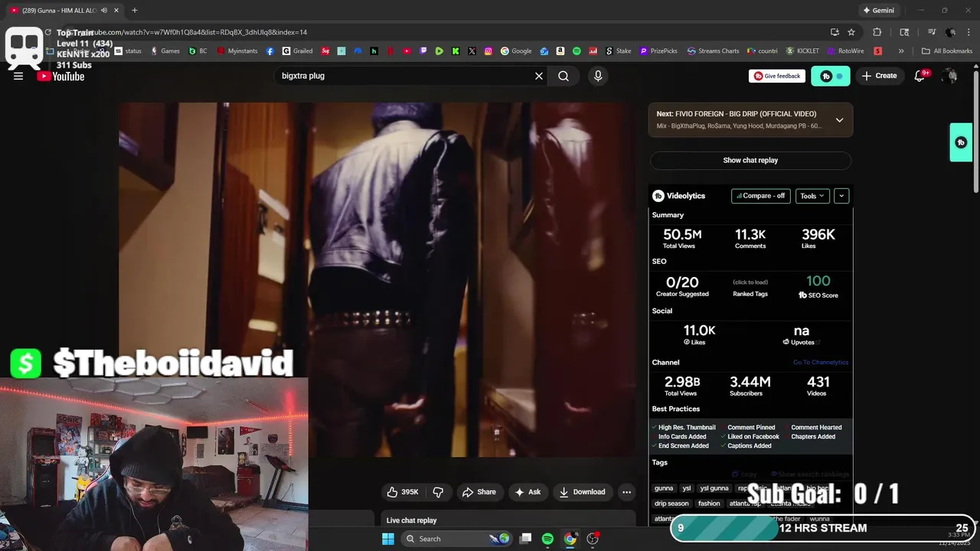980x551 pixels.
Task: Open the Instagram bookmark icon
Action: 488,51
